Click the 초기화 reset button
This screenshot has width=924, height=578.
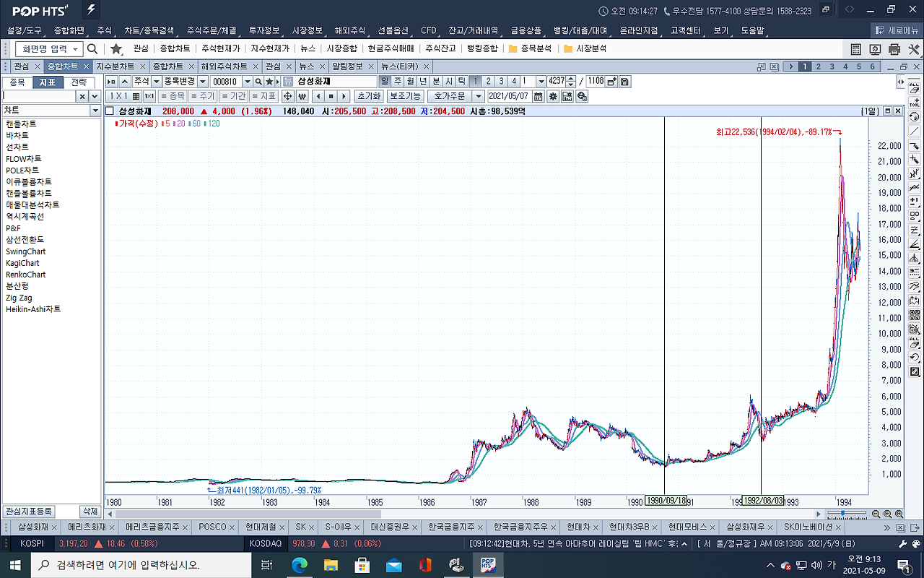click(369, 96)
